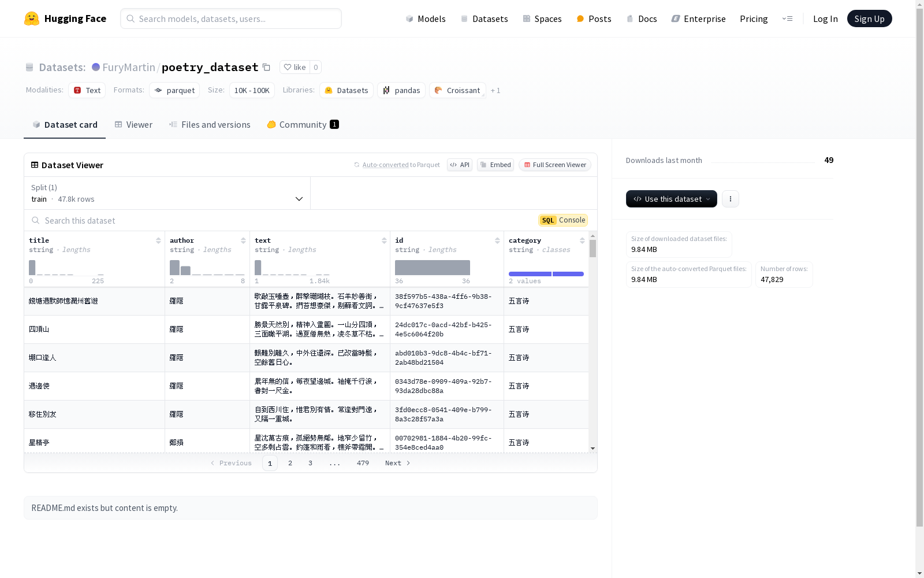Viewport: 924px width, 578px height.
Task: Click the Log In link
Action: 825,18
